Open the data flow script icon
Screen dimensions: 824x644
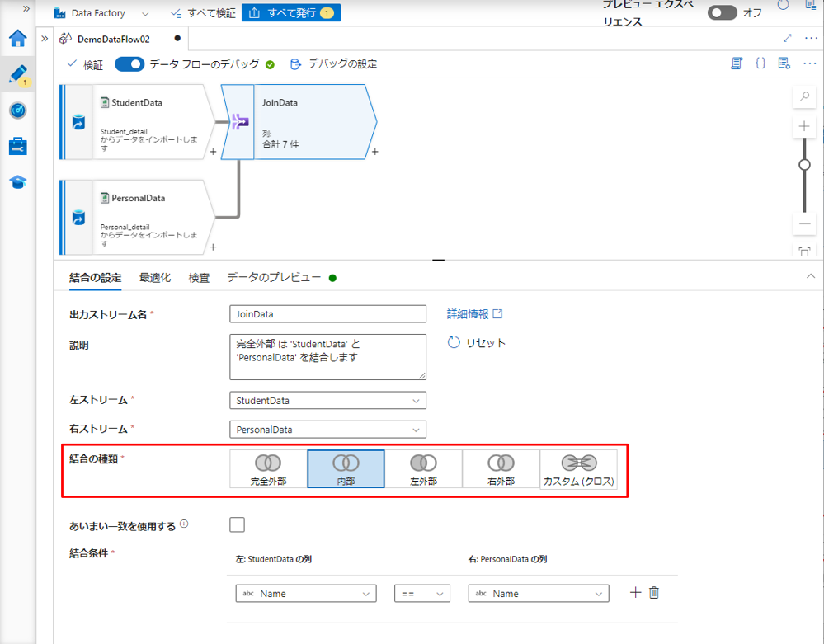[737, 63]
